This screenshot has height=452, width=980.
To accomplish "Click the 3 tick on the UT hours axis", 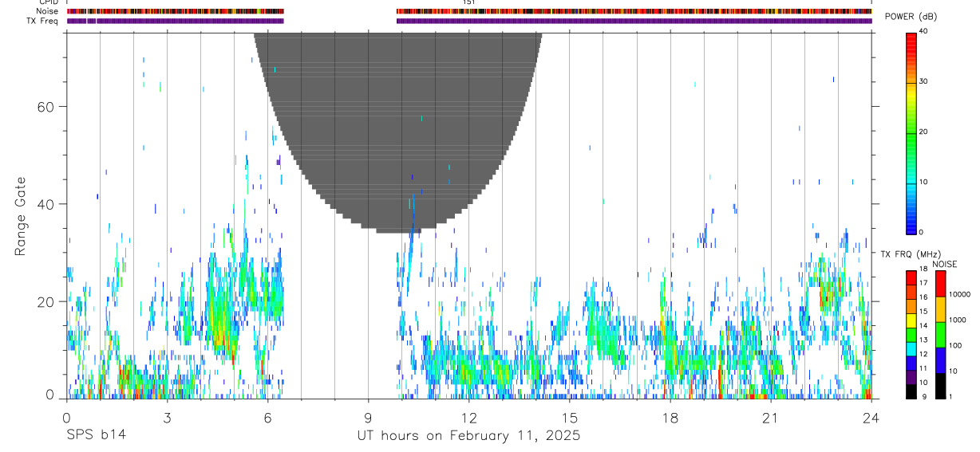I will [x=167, y=417].
